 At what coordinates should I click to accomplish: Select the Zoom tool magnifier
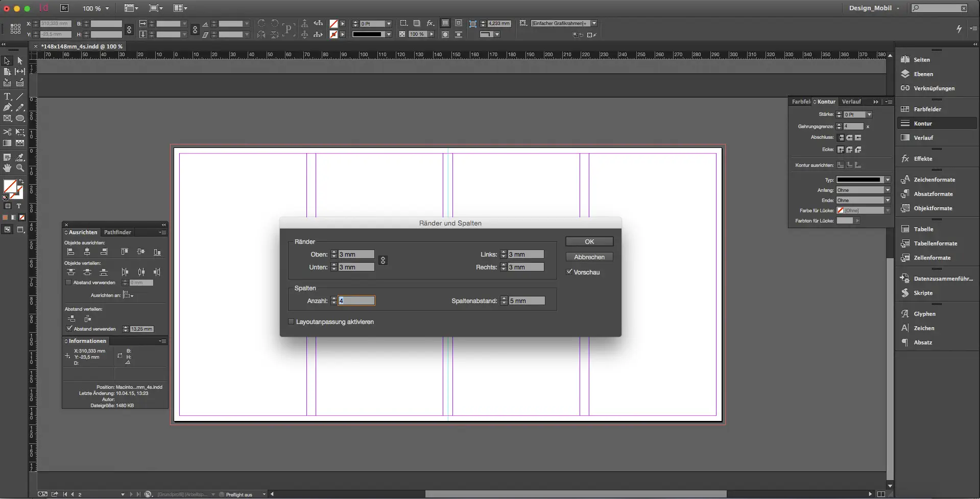coord(20,168)
